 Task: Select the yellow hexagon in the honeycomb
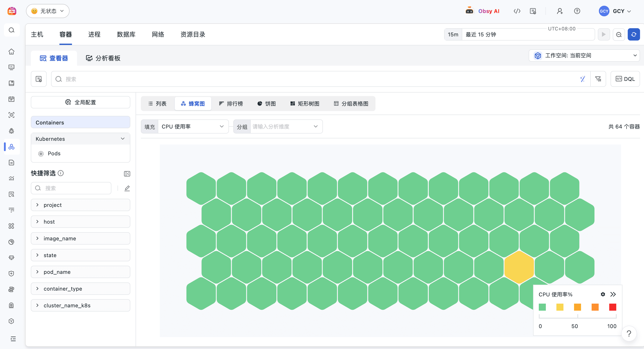click(519, 267)
